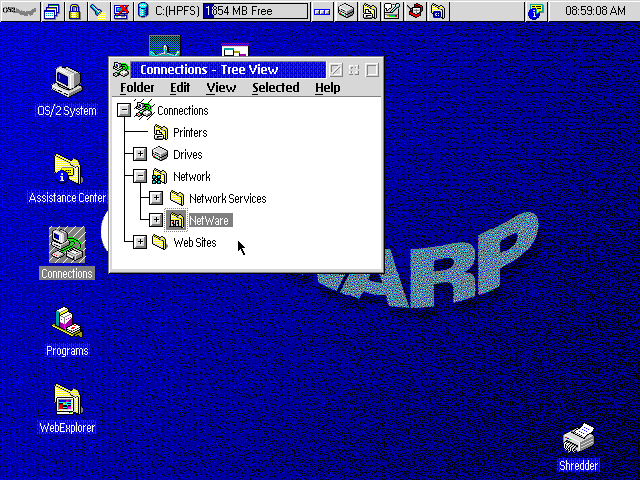Open the Assistance info icon in WarpCenter
The height and width of the screenshot is (480, 640).
pyautogui.click(x=536, y=11)
